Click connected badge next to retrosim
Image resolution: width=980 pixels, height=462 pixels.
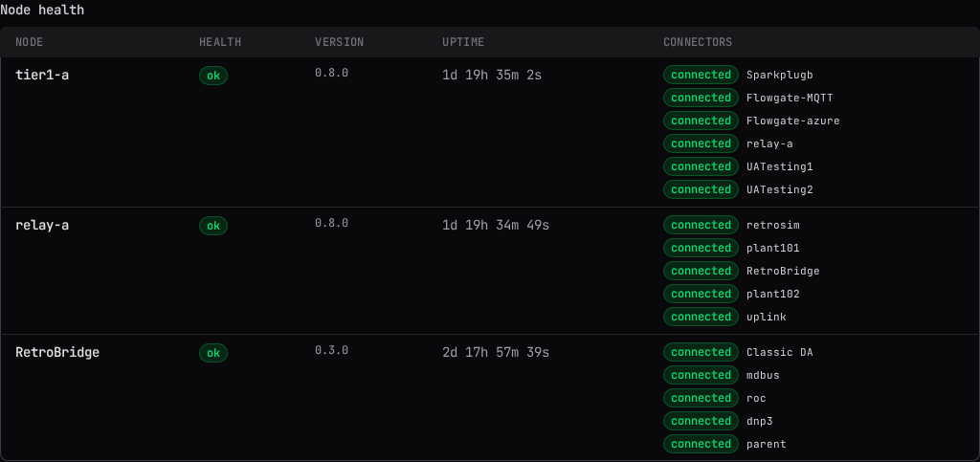(x=701, y=225)
